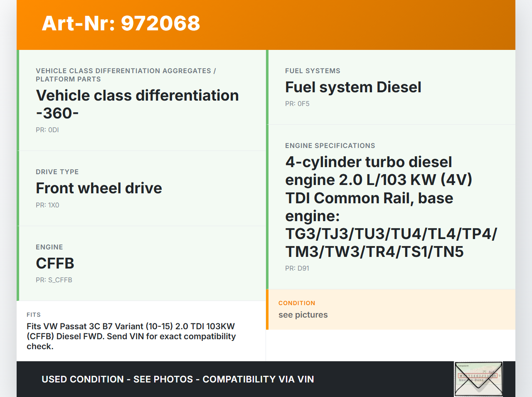Screen dimensions: 532x397
Task: Click the PR: 0F5 code
Action: click(x=297, y=104)
